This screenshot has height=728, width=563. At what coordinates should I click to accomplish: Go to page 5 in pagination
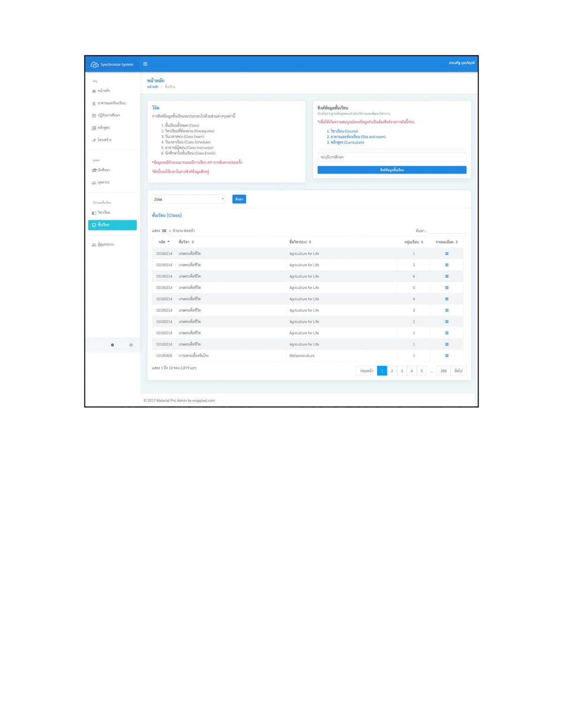[421, 371]
